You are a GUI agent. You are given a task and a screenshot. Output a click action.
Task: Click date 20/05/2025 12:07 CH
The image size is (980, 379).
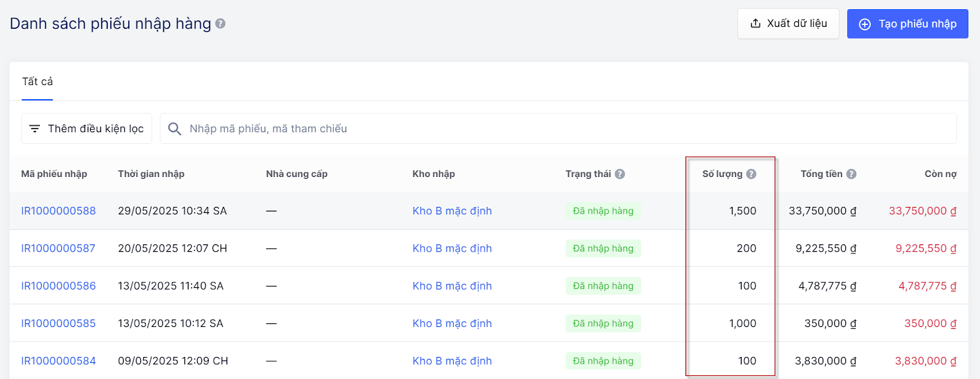(172, 248)
